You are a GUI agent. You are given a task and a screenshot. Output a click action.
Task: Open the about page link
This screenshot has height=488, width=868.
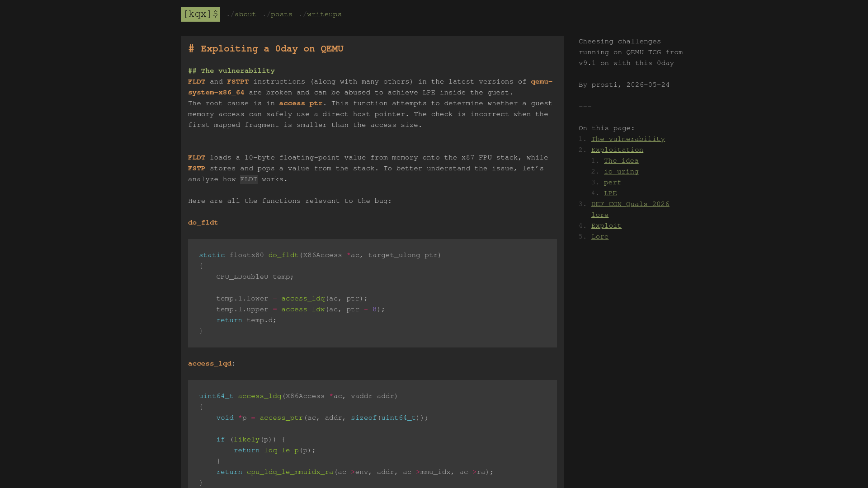coord(245,14)
